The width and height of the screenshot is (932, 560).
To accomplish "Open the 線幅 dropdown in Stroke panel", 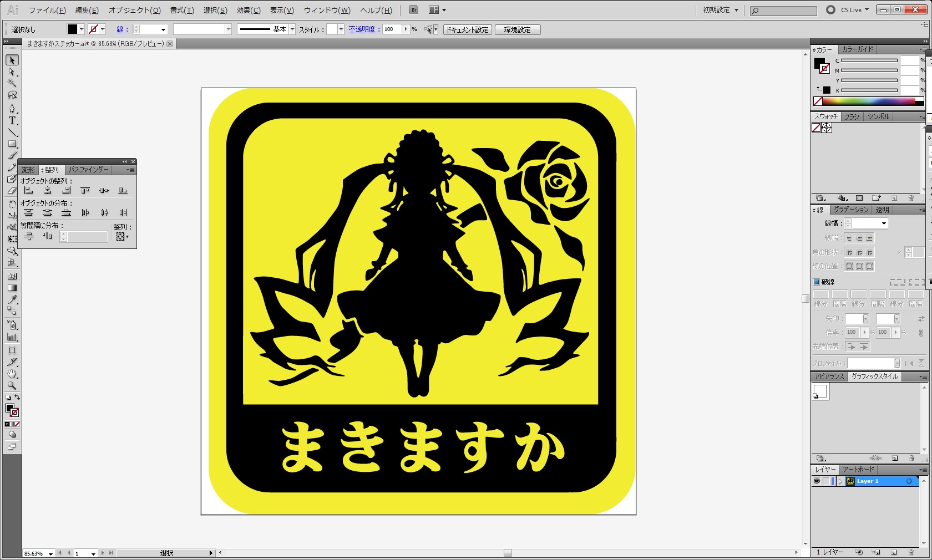I will (884, 223).
